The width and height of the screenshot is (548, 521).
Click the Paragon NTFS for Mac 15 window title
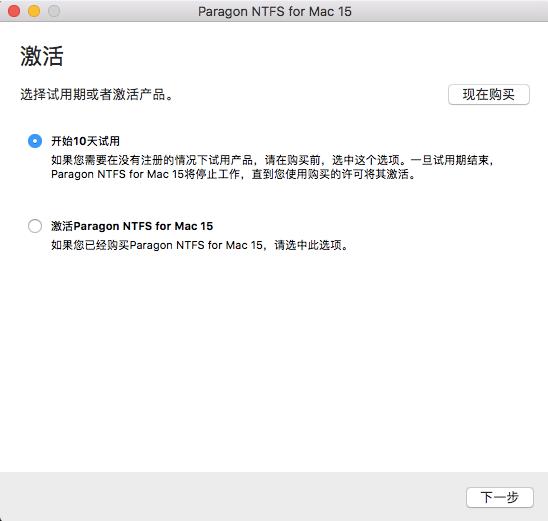click(274, 11)
